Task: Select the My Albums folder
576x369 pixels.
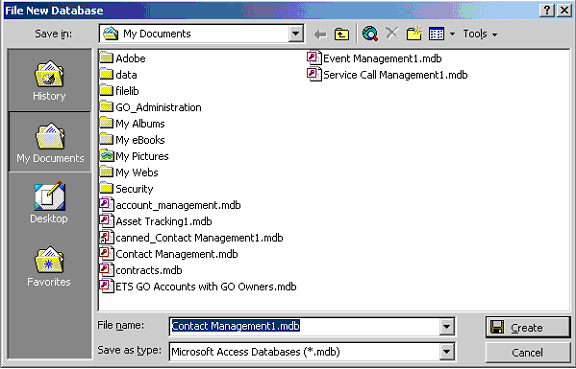Action: [132, 123]
